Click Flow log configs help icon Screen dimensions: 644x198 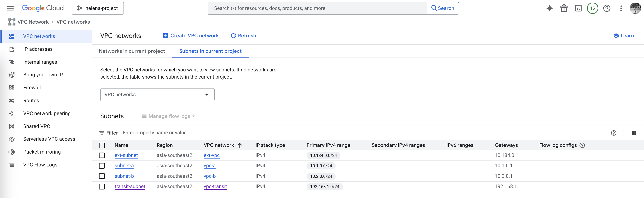pos(582,145)
